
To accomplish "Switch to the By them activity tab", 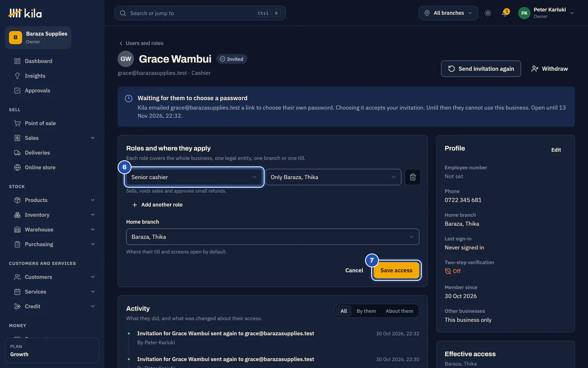I will [366, 311].
